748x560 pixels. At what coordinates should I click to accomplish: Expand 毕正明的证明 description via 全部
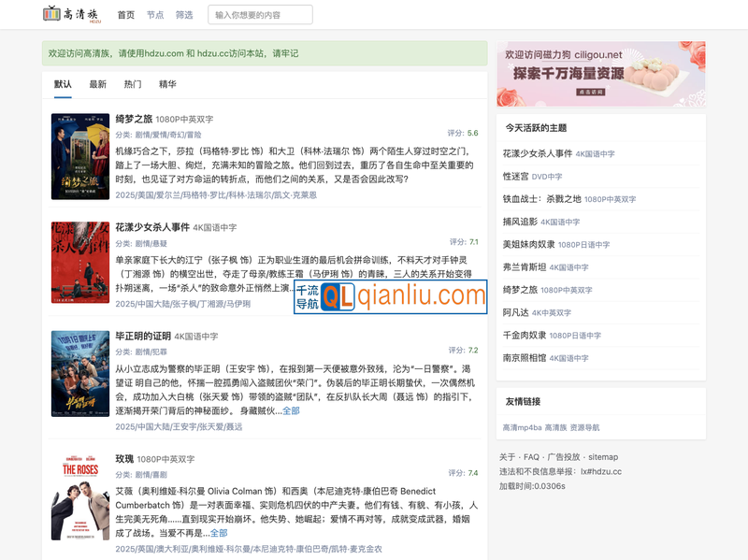click(291, 410)
